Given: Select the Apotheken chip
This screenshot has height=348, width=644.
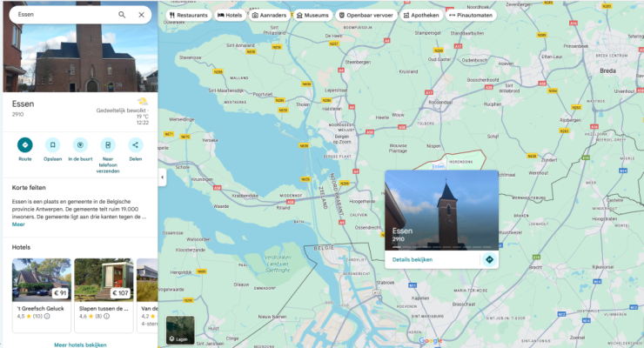Looking at the screenshot, I should pos(421,15).
